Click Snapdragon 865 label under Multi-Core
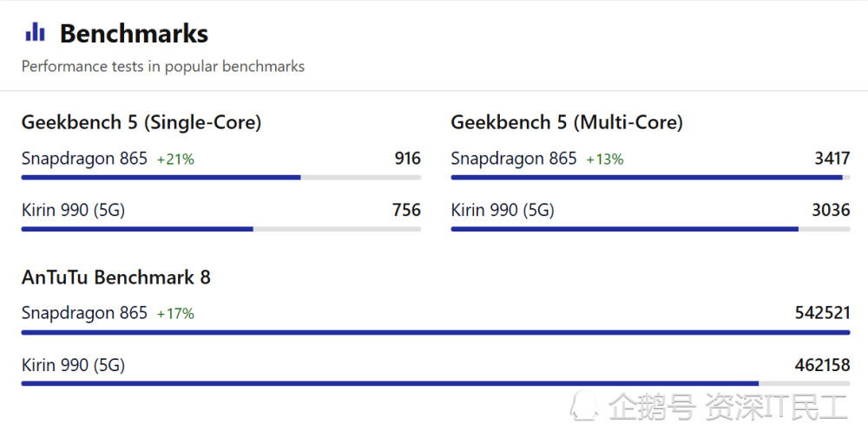This screenshot has width=868, height=437. point(514,159)
